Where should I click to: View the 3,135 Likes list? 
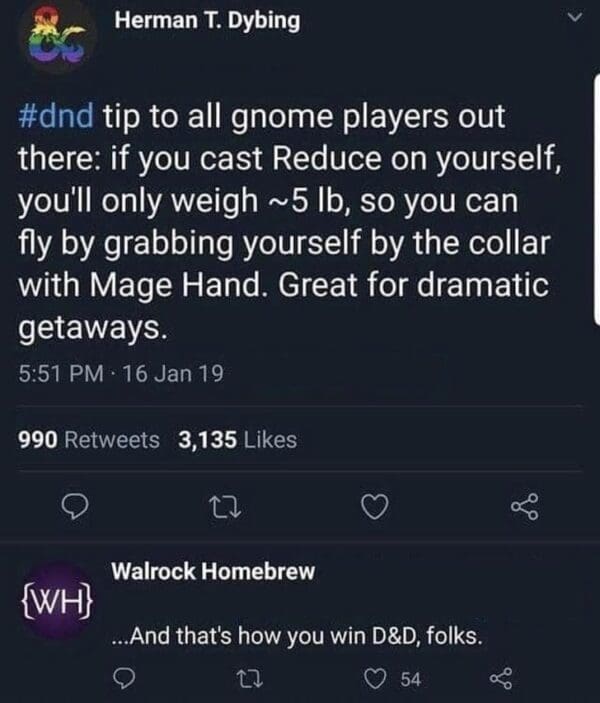(238, 440)
